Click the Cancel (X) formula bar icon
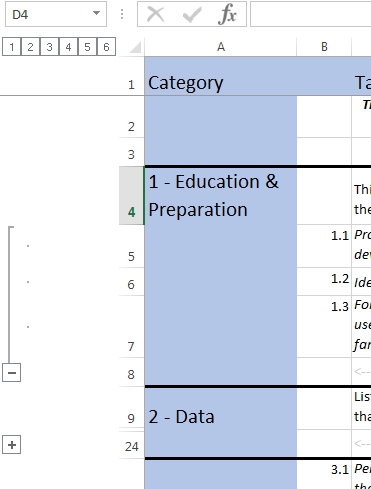Screen dimensions: 371x489 (156, 14)
